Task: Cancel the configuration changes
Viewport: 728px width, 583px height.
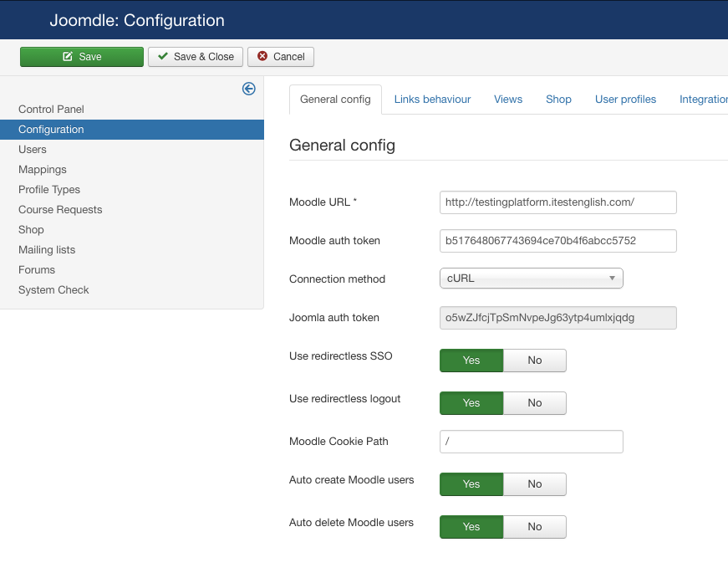Action: click(x=281, y=57)
